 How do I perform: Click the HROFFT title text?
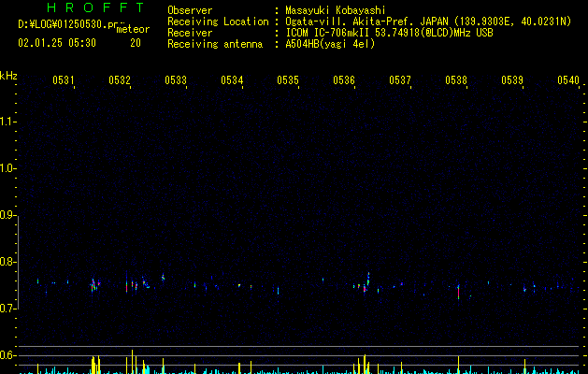95,7
